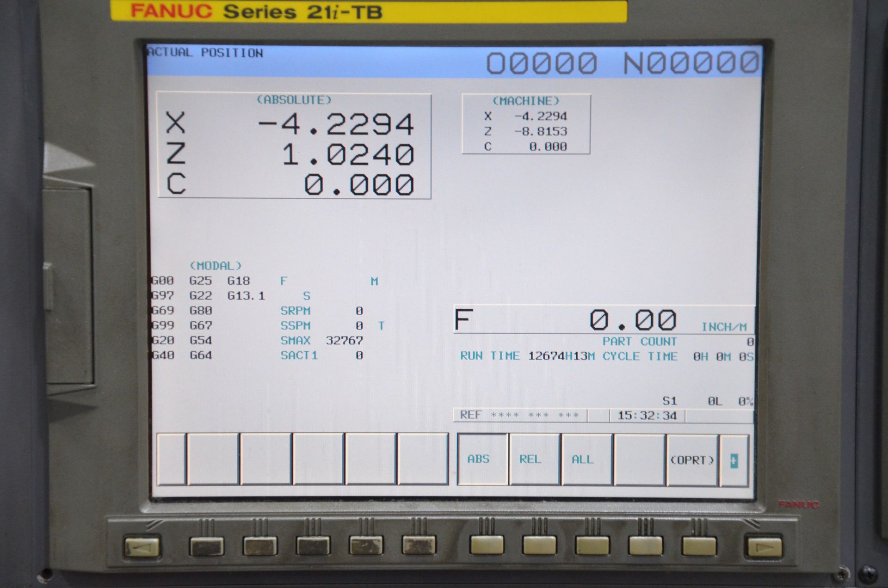Click run time 12674H13M
The image size is (888, 588).
click(x=561, y=356)
